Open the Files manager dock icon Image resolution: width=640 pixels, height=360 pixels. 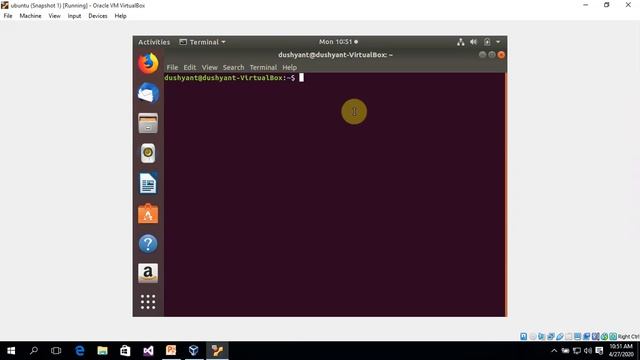(x=148, y=123)
